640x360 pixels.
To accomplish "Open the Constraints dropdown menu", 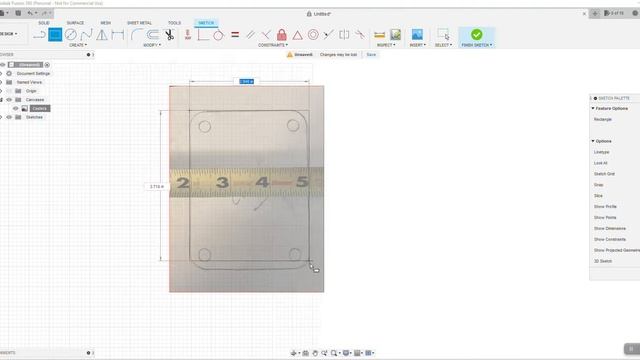I will pyautogui.click(x=273, y=45).
